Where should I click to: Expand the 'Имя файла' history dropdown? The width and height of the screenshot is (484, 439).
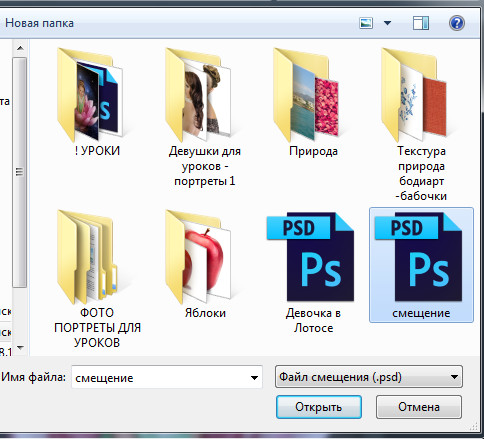click(254, 377)
